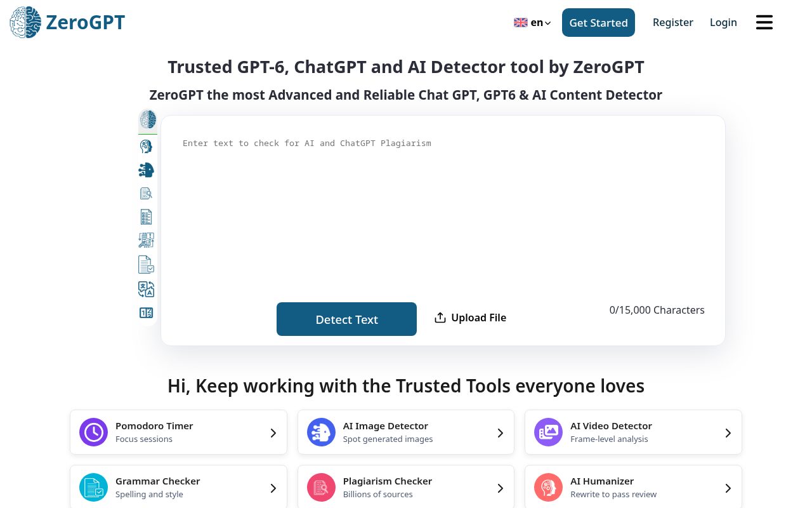Click the AI Video Detector icon
This screenshot has width=812, height=508.
coord(548,432)
